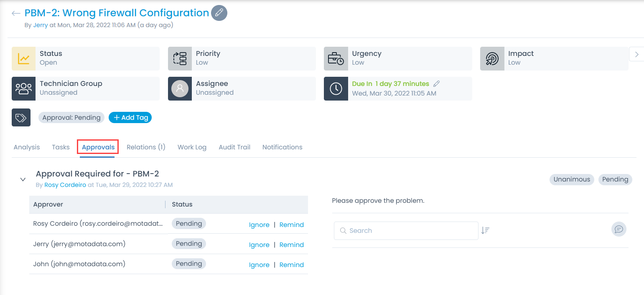Collapse the Approval Required for PBM-2 section
This screenshot has height=295, width=644.
[23, 179]
